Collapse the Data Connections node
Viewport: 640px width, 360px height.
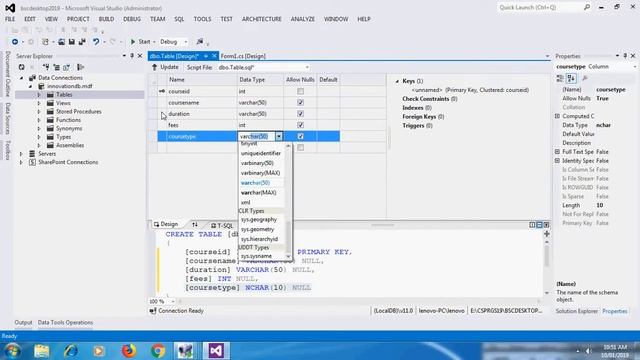[21, 78]
